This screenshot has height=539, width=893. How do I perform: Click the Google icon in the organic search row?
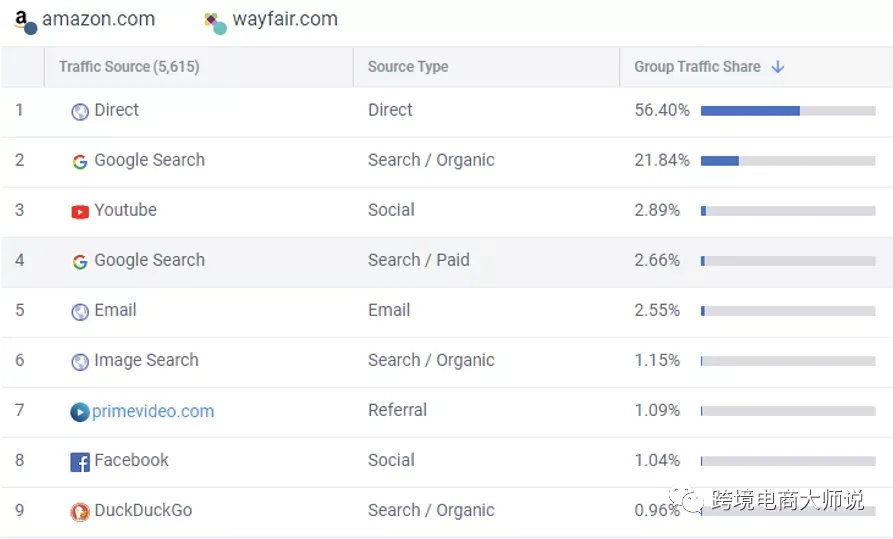click(x=80, y=162)
